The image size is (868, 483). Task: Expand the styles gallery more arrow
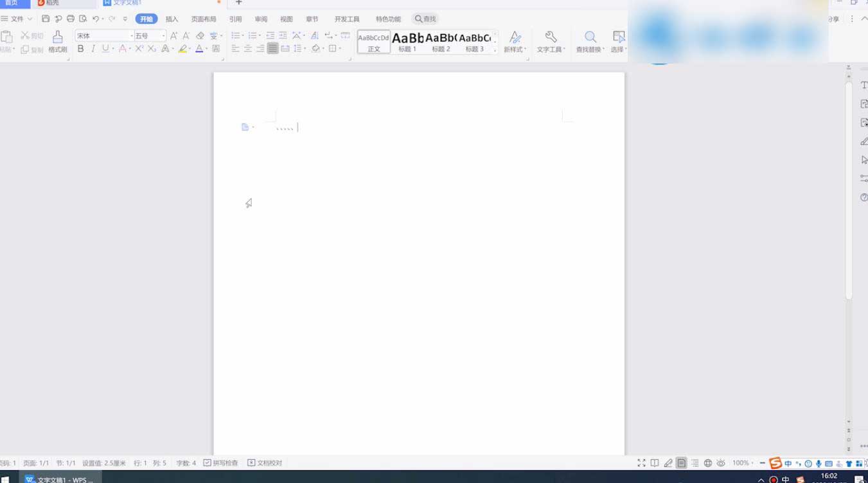pos(495,50)
